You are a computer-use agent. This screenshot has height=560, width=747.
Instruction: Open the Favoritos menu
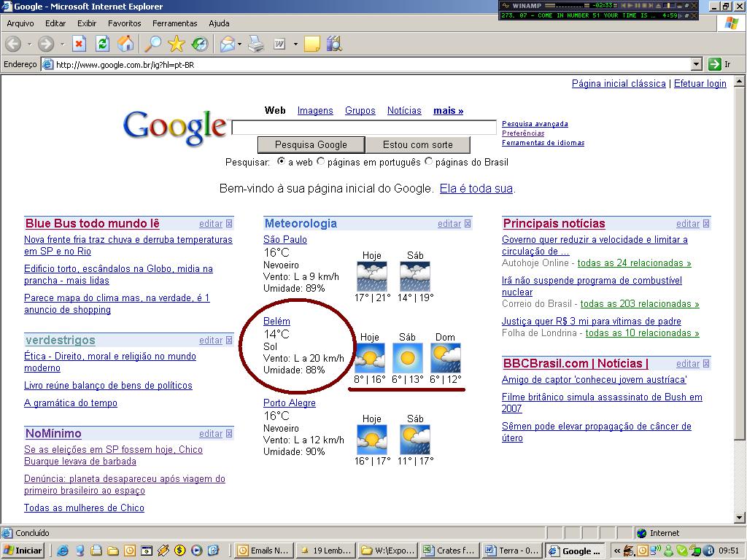click(124, 23)
